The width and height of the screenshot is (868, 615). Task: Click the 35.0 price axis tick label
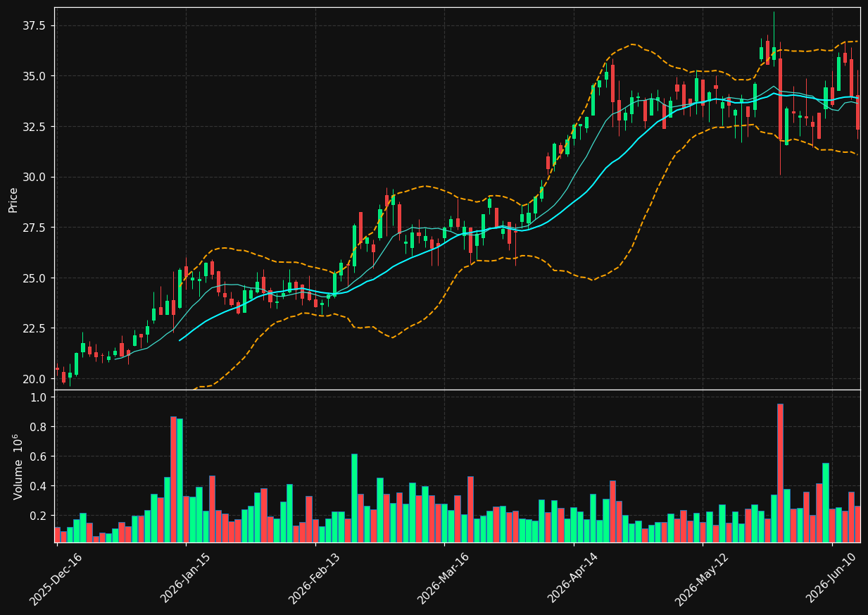tap(35, 76)
